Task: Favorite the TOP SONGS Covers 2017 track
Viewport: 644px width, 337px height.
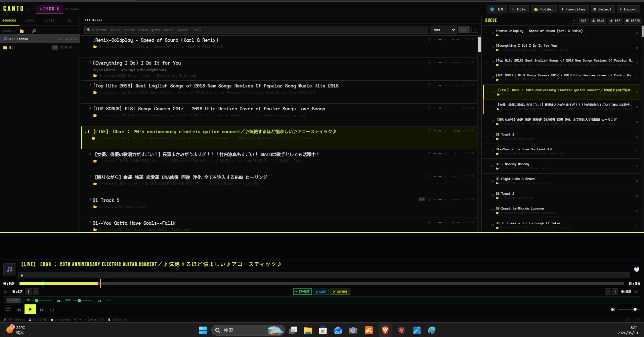Action: point(429,108)
